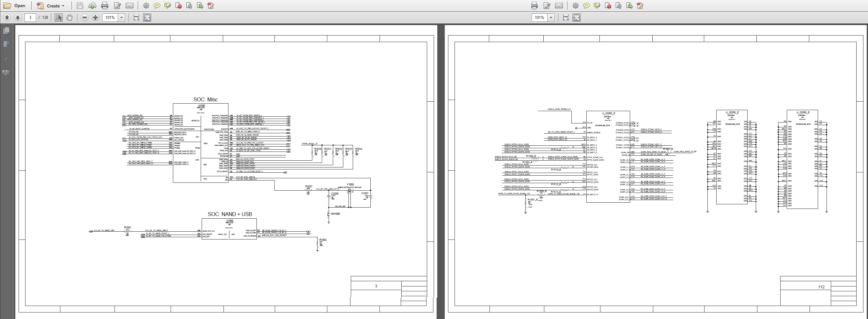This screenshot has width=868, height=319.
Task: Click the page number field showing 3
Action: (x=30, y=18)
